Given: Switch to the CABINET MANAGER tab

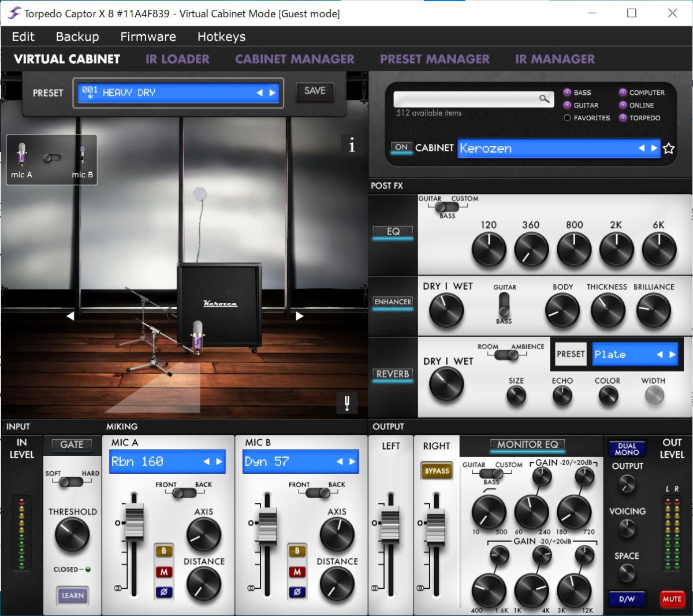Looking at the screenshot, I should 295,59.
